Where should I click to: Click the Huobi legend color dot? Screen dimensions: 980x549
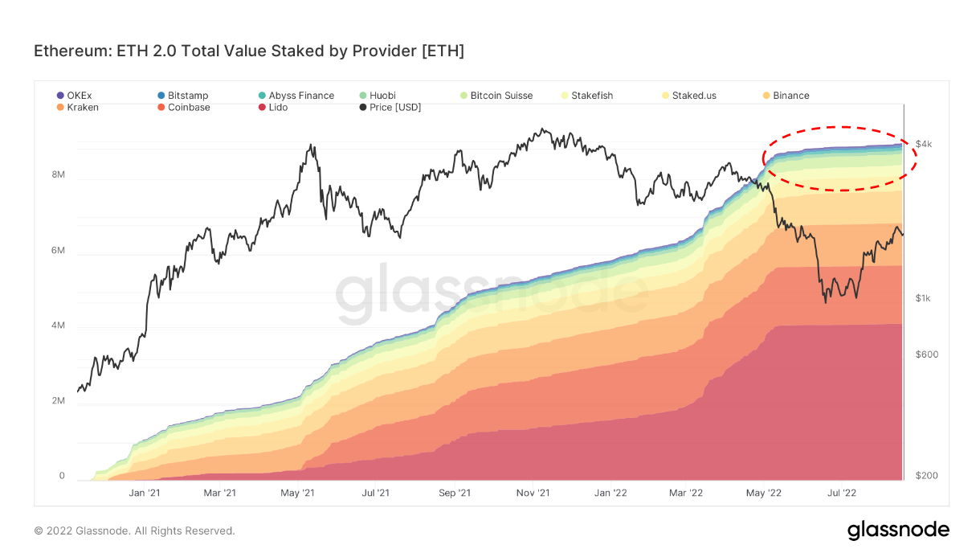[x=363, y=96]
